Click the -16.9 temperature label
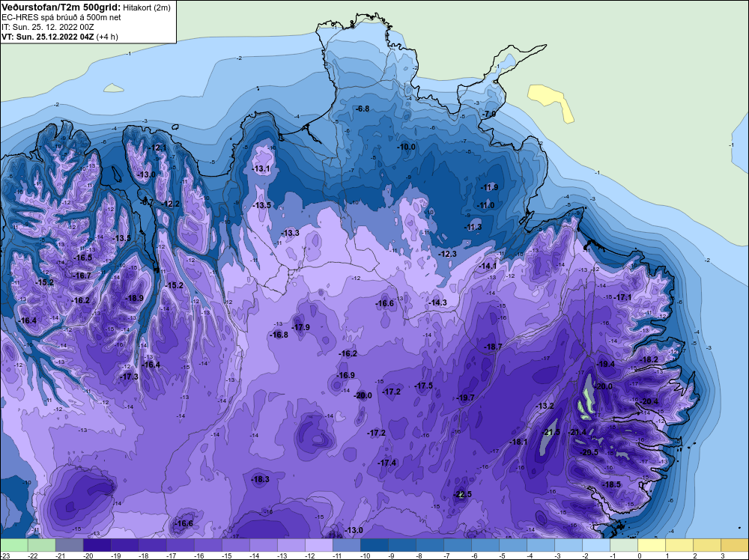This screenshot has height=560, width=749. pyautogui.click(x=345, y=375)
